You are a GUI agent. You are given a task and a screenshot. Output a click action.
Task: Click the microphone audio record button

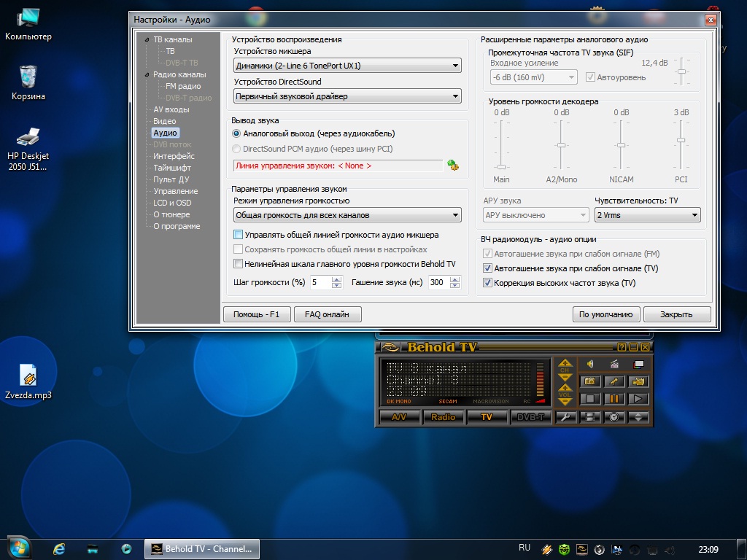pyautogui.click(x=614, y=381)
